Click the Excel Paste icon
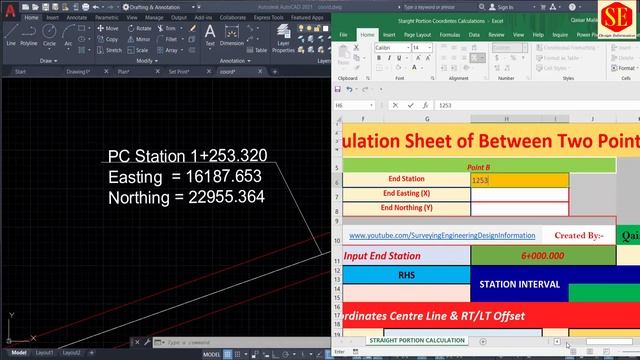 tap(344, 54)
